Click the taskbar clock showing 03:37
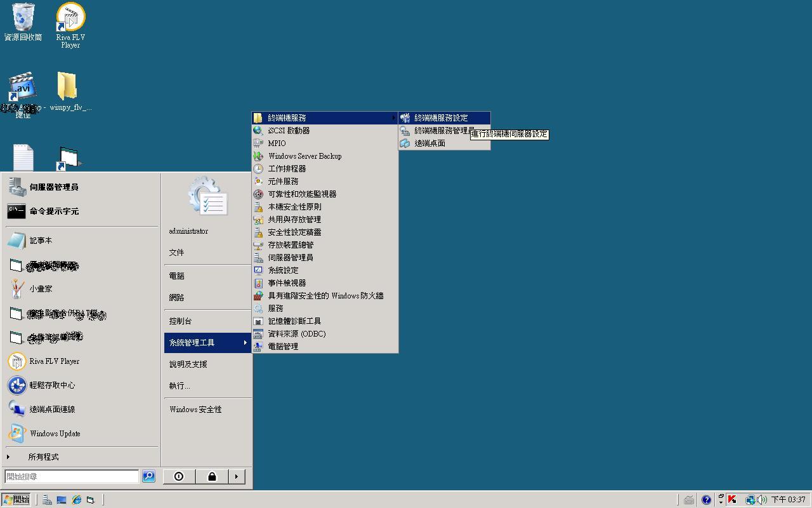 tap(788, 500)
